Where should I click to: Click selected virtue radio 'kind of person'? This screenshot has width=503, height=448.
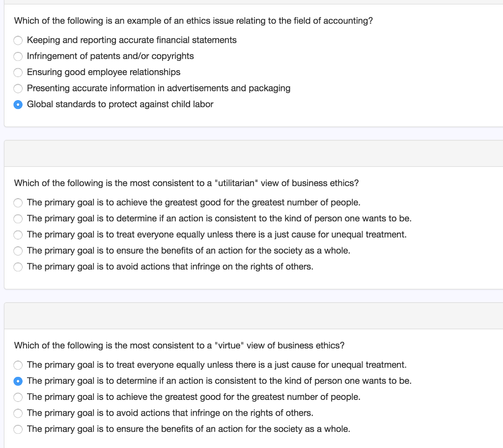pyautogui.click(x=18, y=381)
